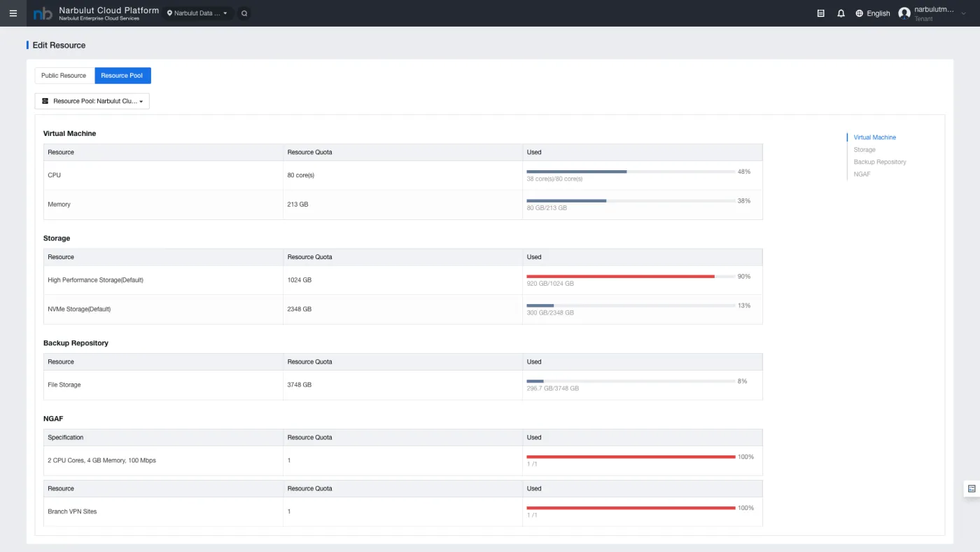
Task: Select the Resource Pool tab
Action: tap(122, 76)
